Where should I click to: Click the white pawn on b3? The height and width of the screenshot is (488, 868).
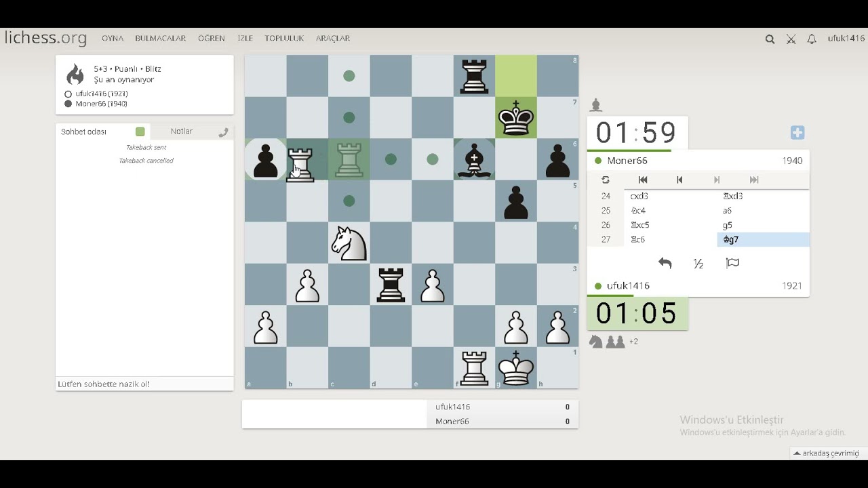[307, 285]
